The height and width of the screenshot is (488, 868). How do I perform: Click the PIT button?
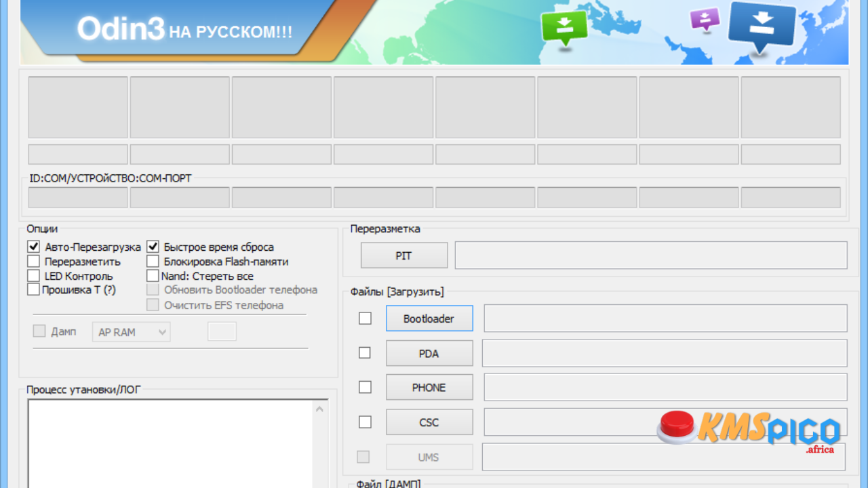404,256
